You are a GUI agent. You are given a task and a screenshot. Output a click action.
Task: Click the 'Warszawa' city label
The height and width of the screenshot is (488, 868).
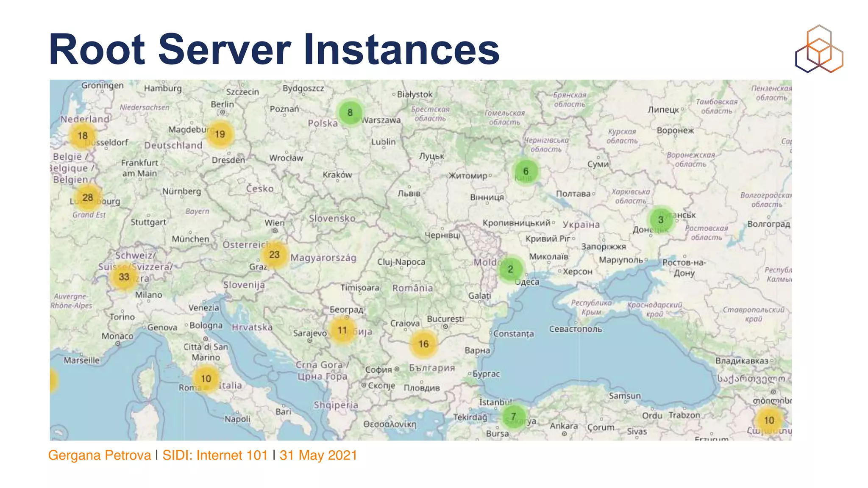tap(381, 120)
